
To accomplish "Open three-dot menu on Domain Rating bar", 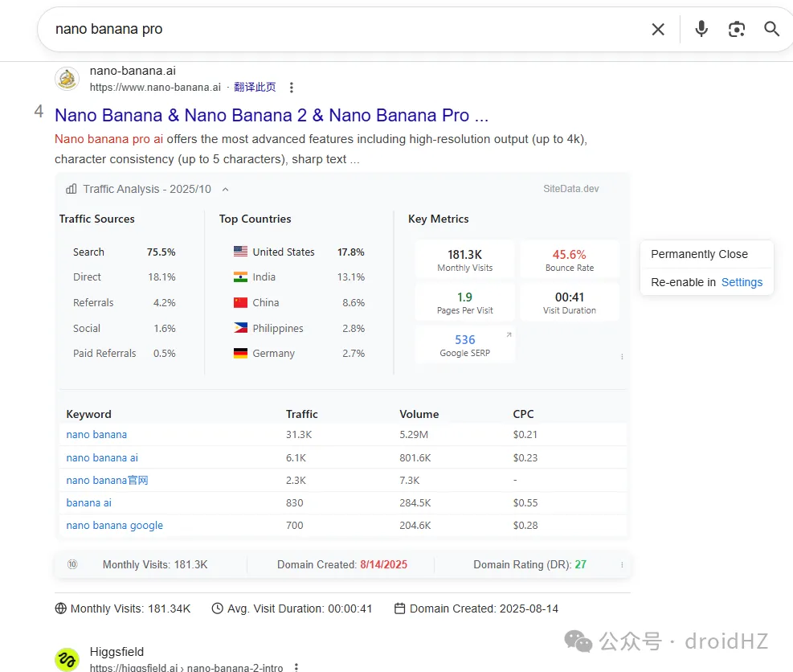I will (x=622, y=565).
